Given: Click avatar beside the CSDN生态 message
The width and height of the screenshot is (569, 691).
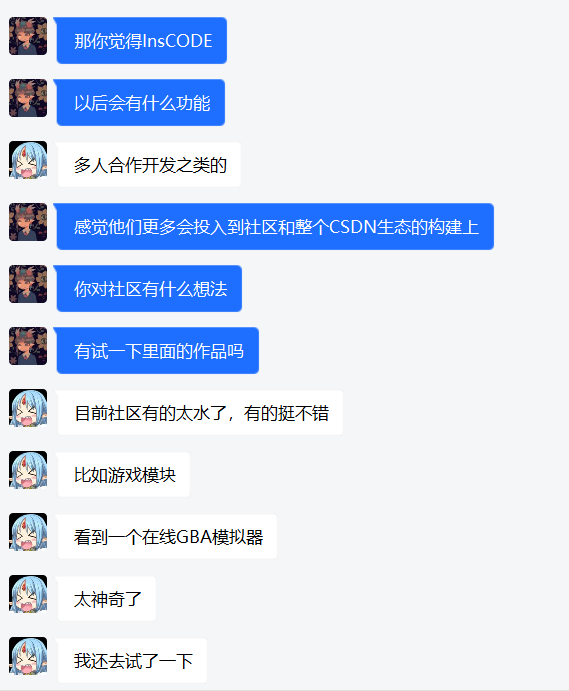Looking at the screenshot, I should coord(28,222).
